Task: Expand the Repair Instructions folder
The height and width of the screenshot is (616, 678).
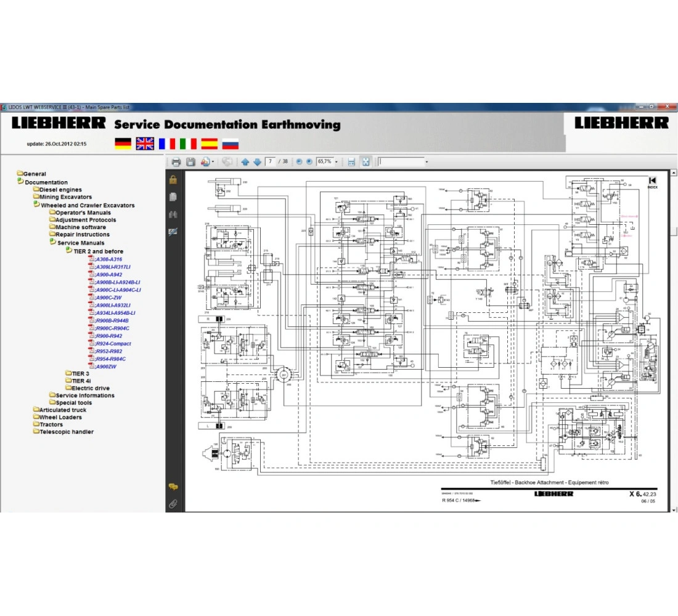Action: coord(80,234)
